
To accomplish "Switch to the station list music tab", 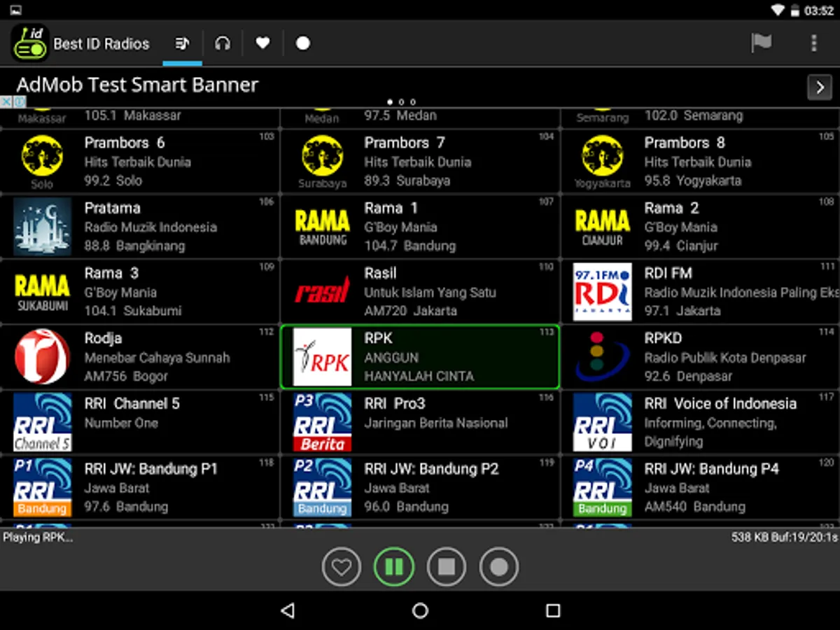I will coord(182,43).
